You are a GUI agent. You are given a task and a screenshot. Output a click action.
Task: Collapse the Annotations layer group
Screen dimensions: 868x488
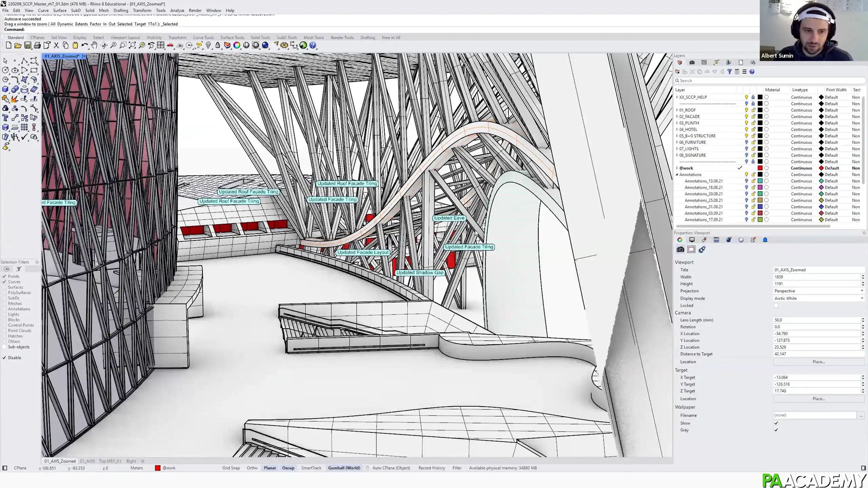coord(677,174)
